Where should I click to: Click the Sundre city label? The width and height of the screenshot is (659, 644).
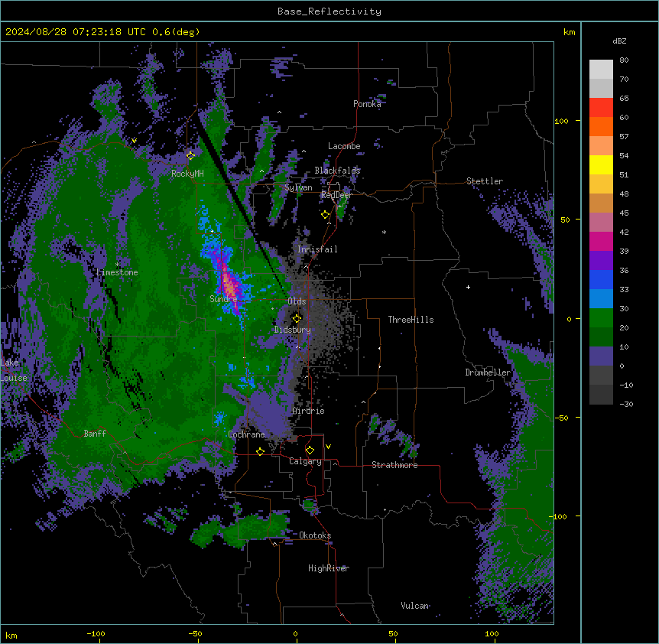click(x=223, y=299)
